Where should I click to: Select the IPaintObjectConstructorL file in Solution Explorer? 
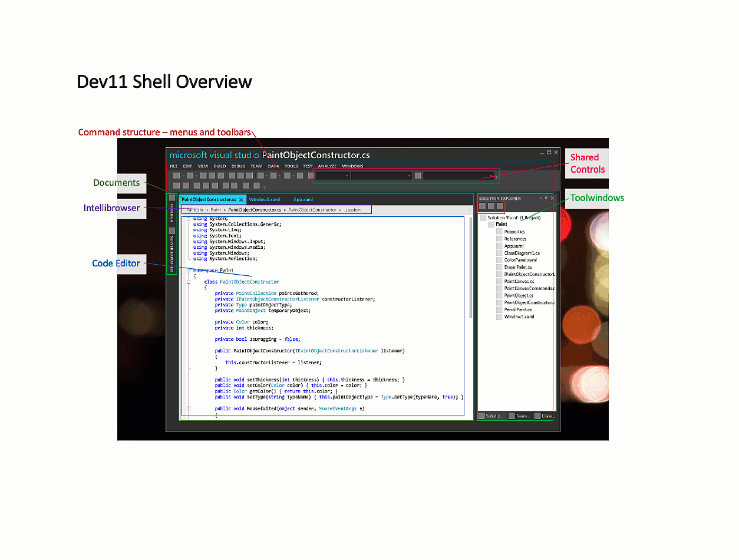526,275
